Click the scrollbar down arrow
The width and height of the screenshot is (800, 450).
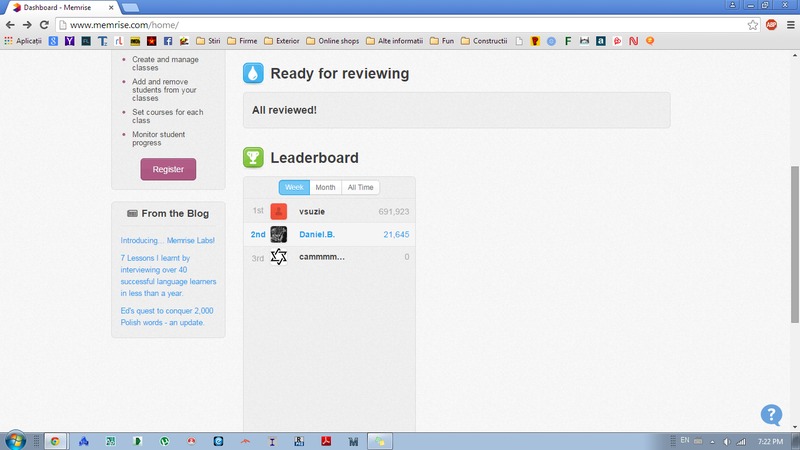pyautogui.click(x=794, y=427)
